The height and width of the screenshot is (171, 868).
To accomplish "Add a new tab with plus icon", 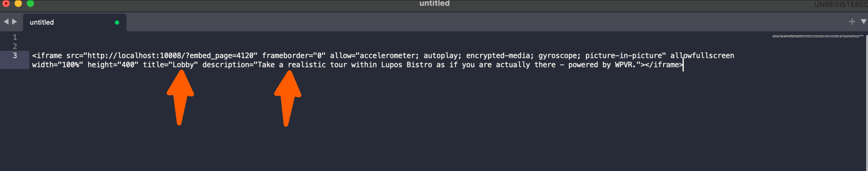I will [852, 22].
